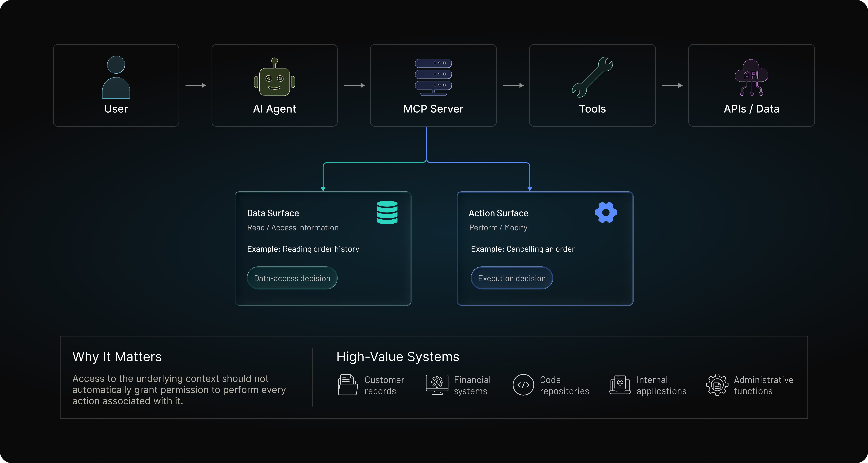
Task: Click the Reading order history example text
Action: pyautogui.click(x=321, y=249)
